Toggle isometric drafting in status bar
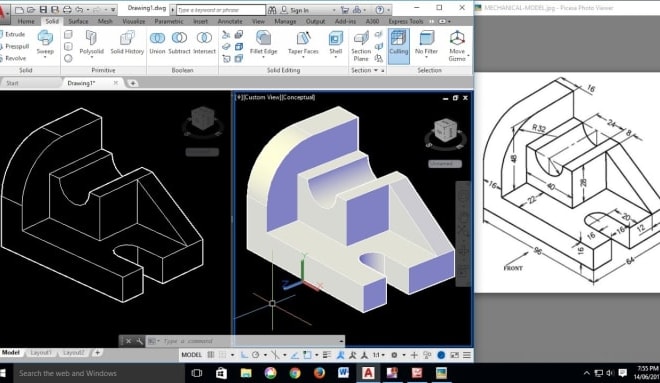 [275, 355]
